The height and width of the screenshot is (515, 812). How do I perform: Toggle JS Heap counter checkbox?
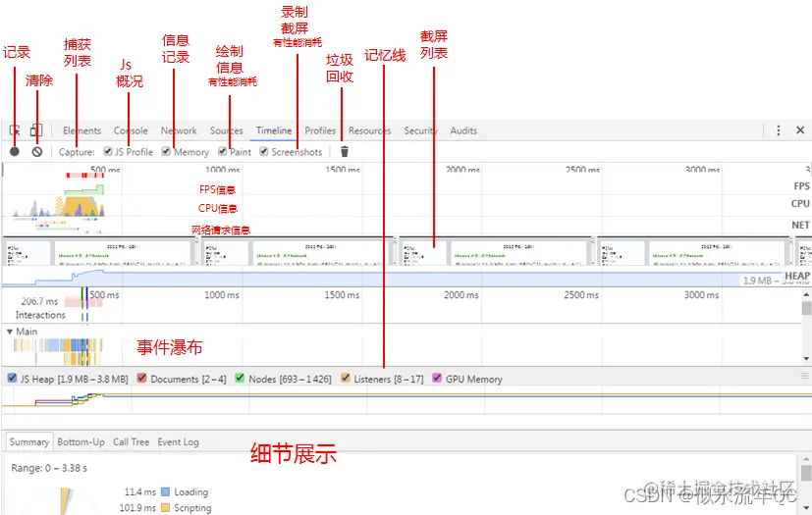(x=13, y=378)
